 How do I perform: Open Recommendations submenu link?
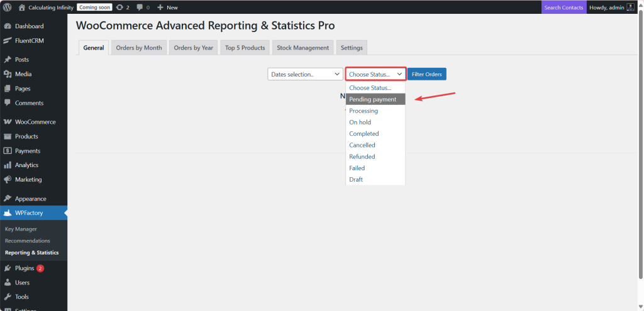28,241
